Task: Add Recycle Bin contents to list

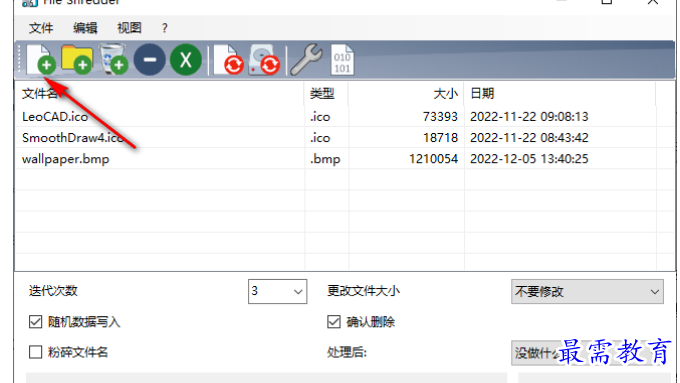Action: click(x=114, y=59)
